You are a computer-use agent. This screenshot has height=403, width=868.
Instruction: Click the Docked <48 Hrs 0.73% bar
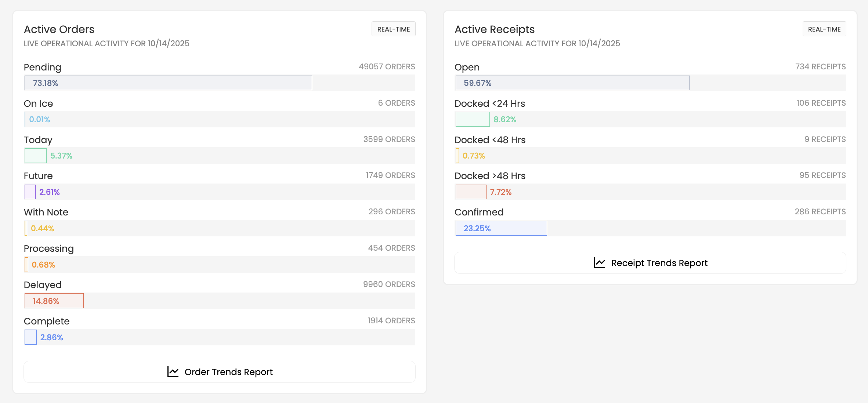coord(457,156)
